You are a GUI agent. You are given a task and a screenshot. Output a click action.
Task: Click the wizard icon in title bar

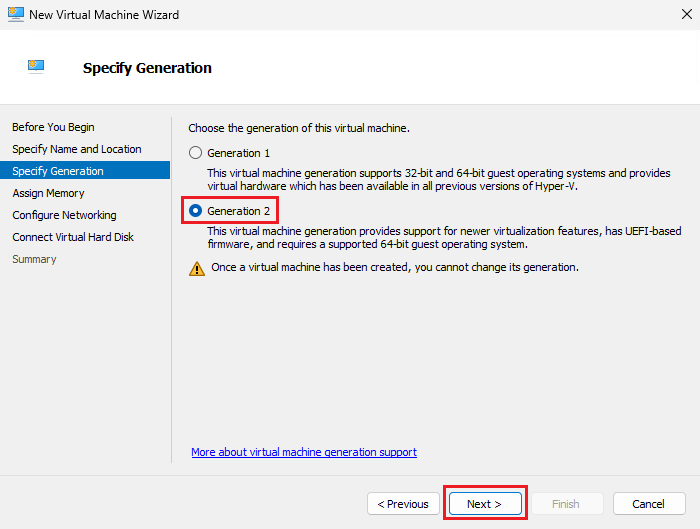14,15
